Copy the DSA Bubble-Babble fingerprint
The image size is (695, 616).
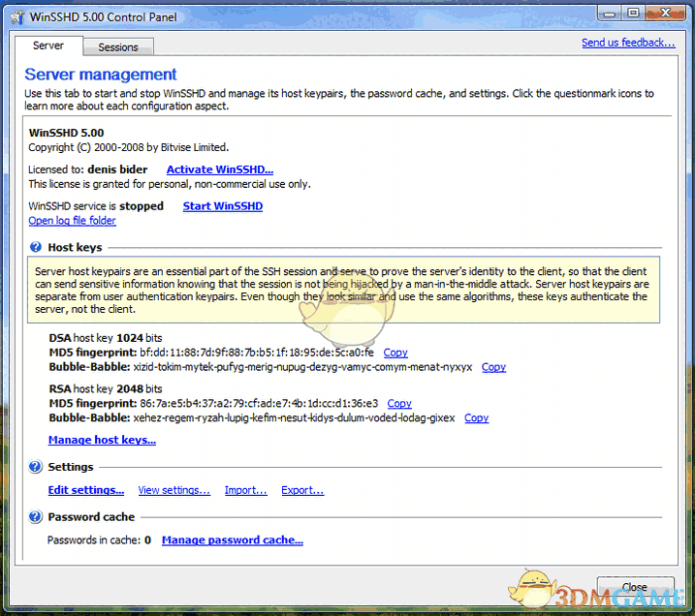pyautogui.click(x=493, y=367)
